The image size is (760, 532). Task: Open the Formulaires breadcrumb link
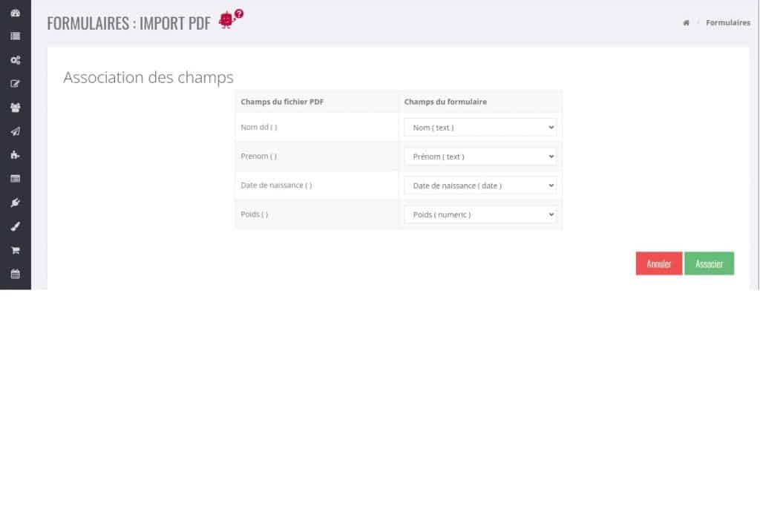pos(727,23)
